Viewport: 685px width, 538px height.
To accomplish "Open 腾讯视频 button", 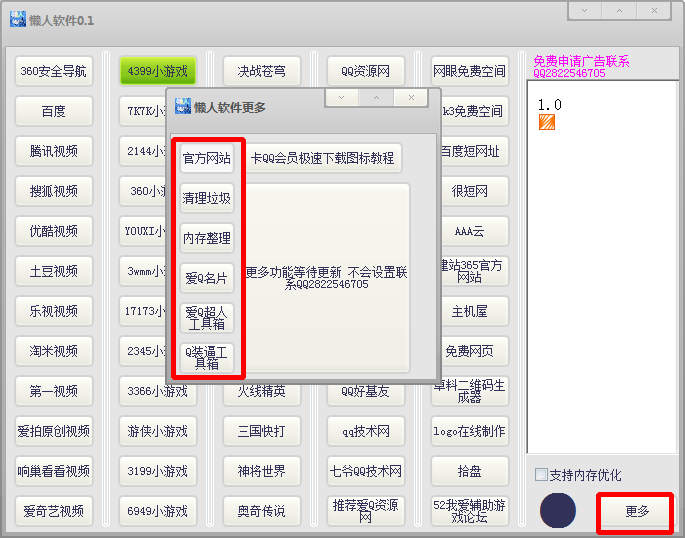I will click(54, 151).
